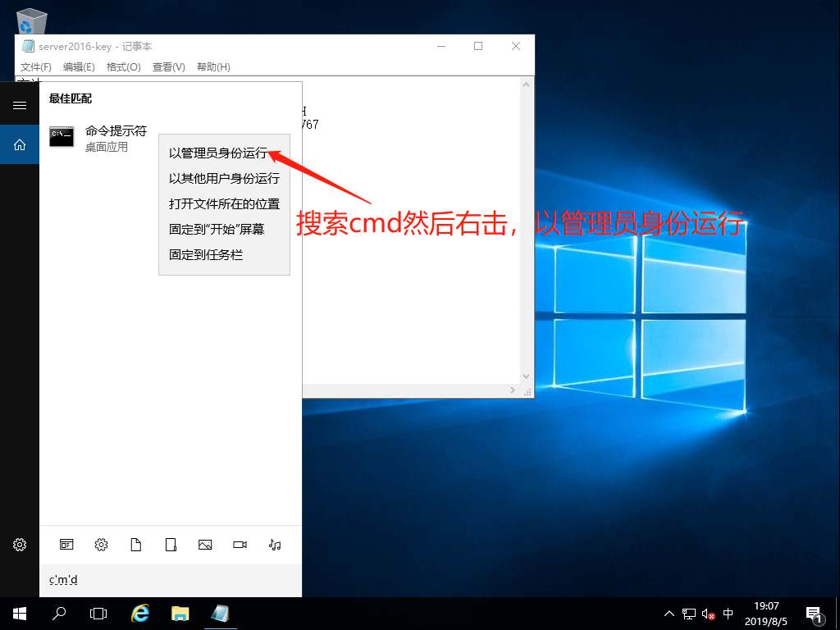Screen dimensions: 840x630
Task: Click Notepad's vertical scrollbar up arrow
Action: pos(526,84)
